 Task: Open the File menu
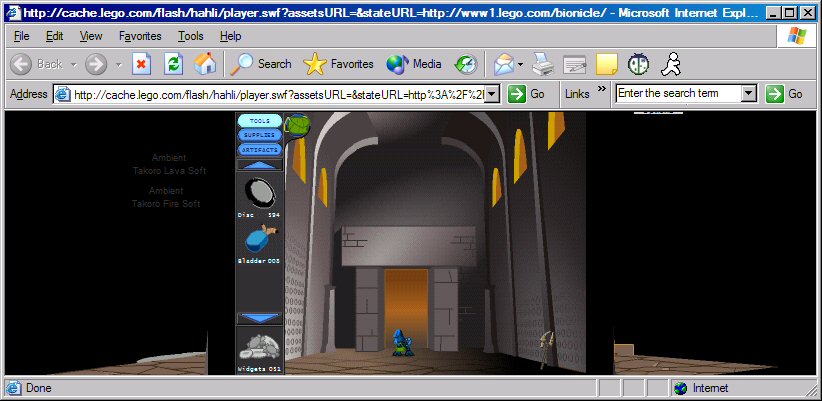(x=21, y=36)
